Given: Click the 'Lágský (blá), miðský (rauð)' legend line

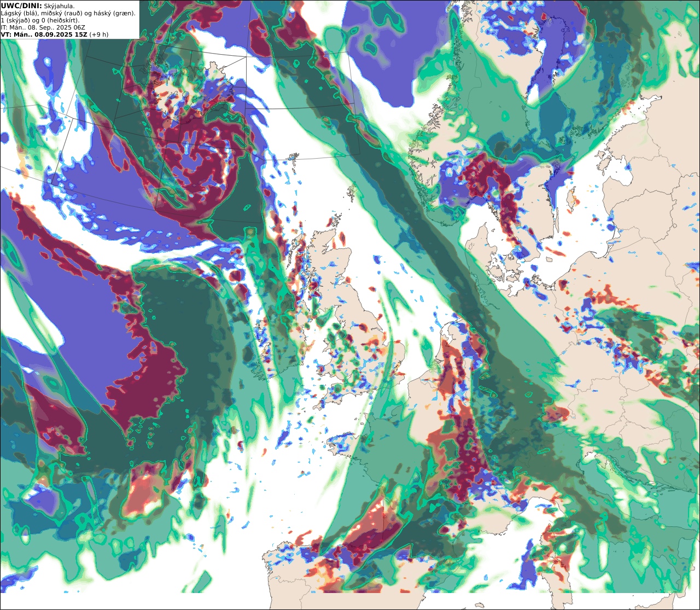Looking at the screenshot, I should point(68,13).
